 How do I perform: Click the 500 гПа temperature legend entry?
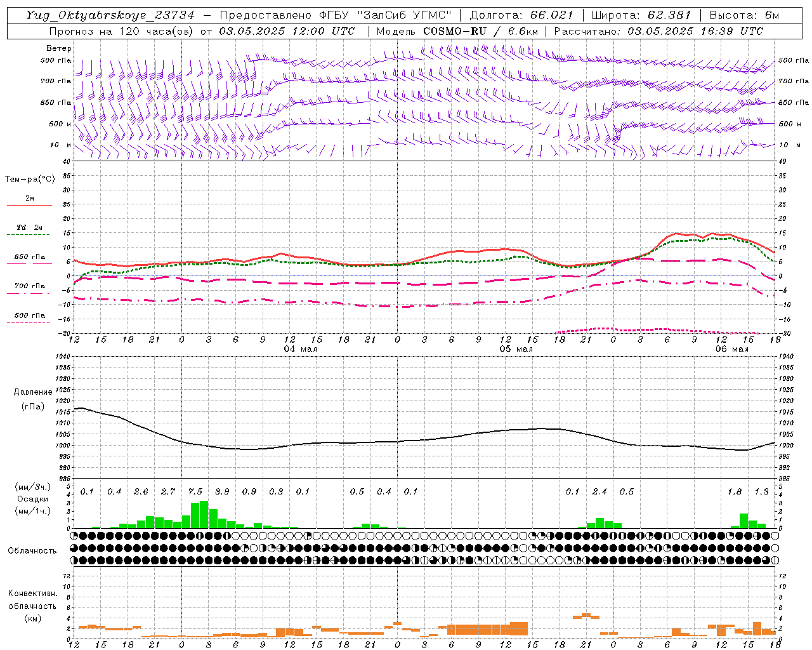pyautogui.click(x=30, y=315)
